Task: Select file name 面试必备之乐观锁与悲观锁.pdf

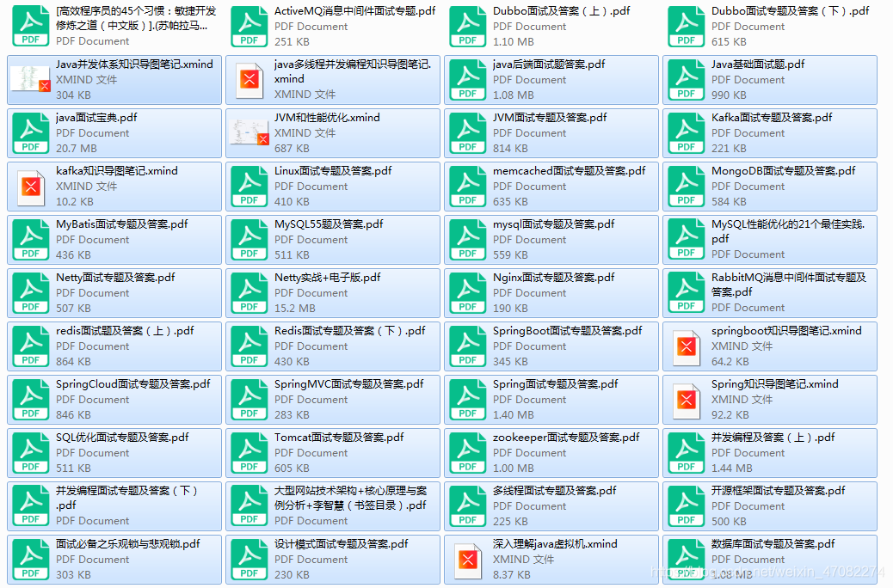Action: (127, 544)
